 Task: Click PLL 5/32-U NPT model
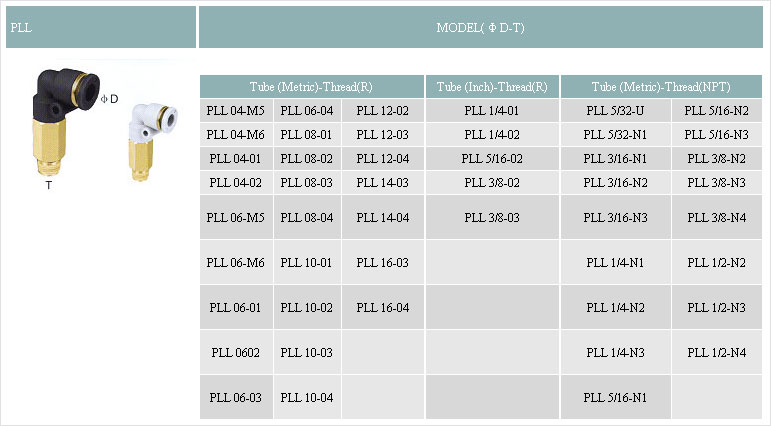[x=615, y=111]
